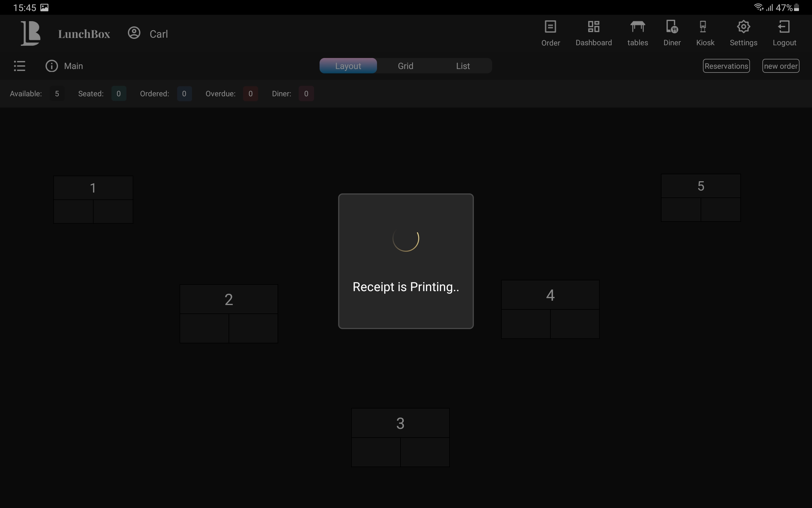Select table 1 on the layout
This screenshot has width=812, height=508.
pyautogui.click(x=93, y=199)
